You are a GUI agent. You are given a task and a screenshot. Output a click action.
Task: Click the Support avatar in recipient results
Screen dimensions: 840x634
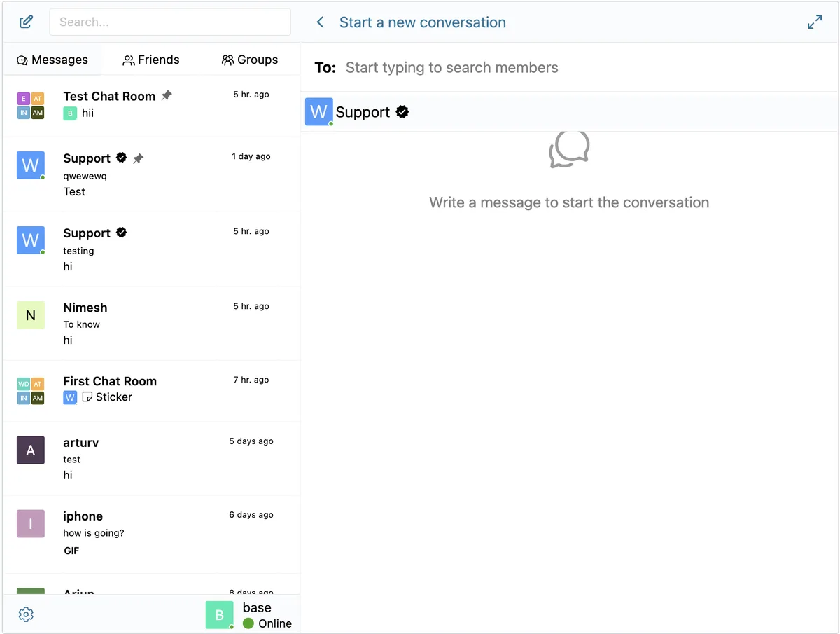(x=318, y=112)
